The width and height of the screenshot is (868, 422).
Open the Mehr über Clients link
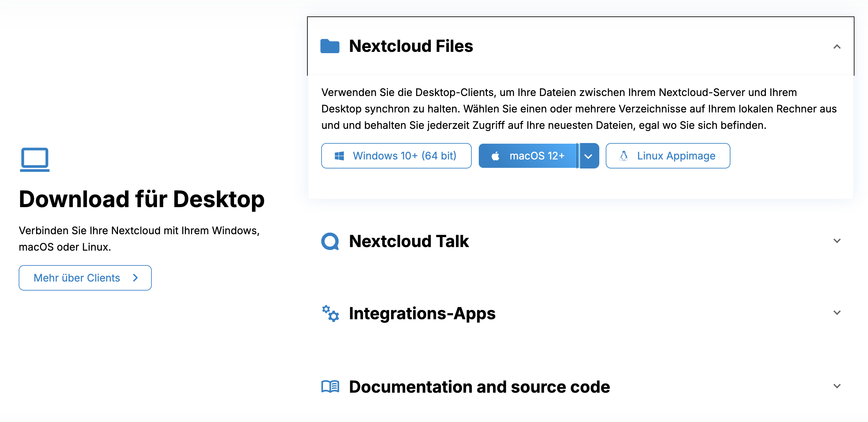(x=85, y=278)
